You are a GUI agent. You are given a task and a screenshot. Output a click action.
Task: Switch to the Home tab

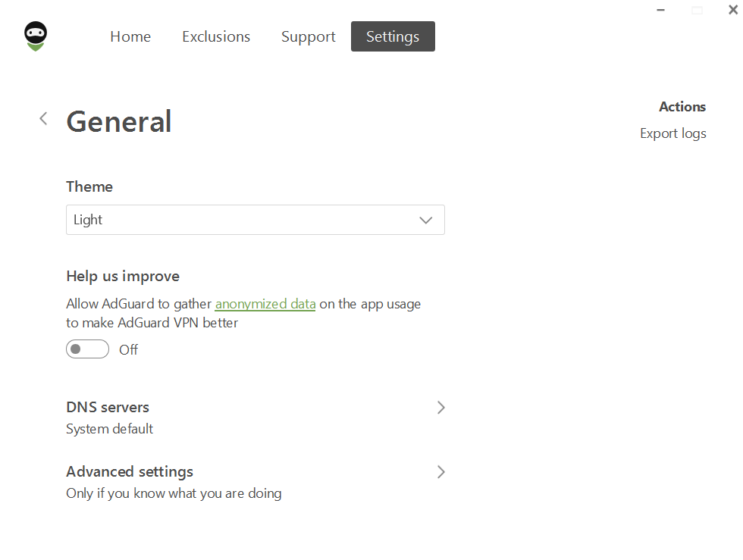pyautogui.click(x=130, y=36)
